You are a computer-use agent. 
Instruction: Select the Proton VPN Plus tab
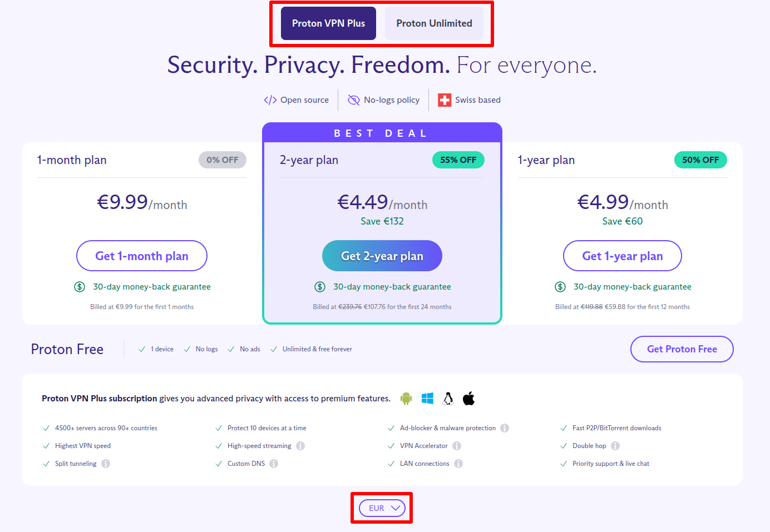[328, 23]
